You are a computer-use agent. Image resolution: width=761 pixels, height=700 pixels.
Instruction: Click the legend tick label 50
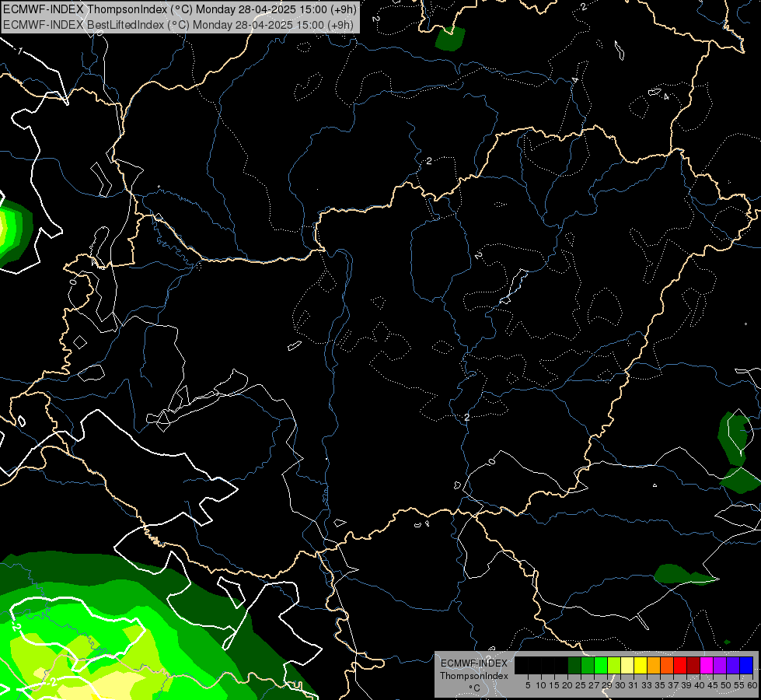[x=726, y=685]
